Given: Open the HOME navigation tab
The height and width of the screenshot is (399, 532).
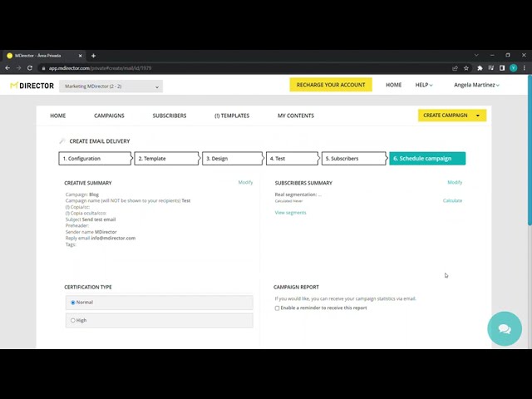Looking at the screenshot, I should (58, 116).
